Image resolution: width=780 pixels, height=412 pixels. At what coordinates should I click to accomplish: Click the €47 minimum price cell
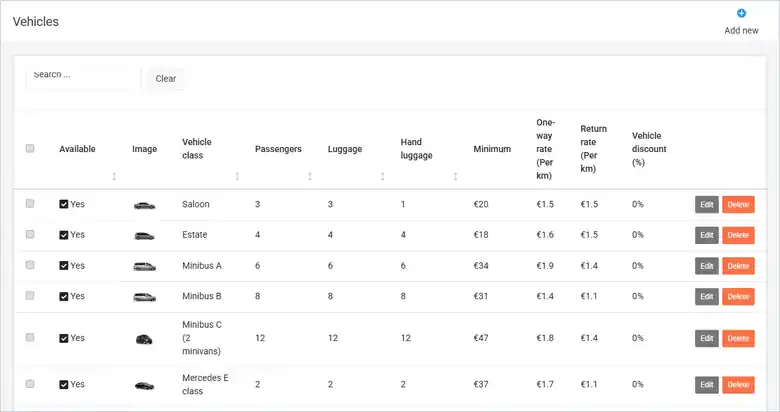481,338
